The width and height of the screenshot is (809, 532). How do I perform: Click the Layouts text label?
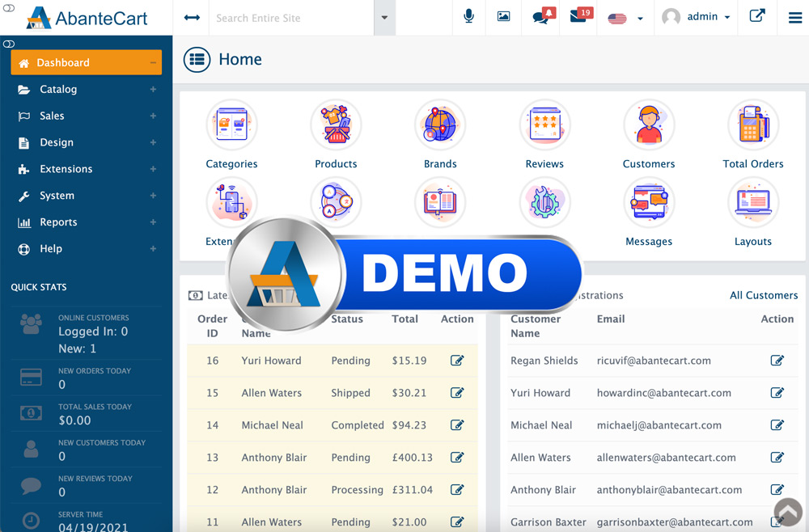point(753,242)
